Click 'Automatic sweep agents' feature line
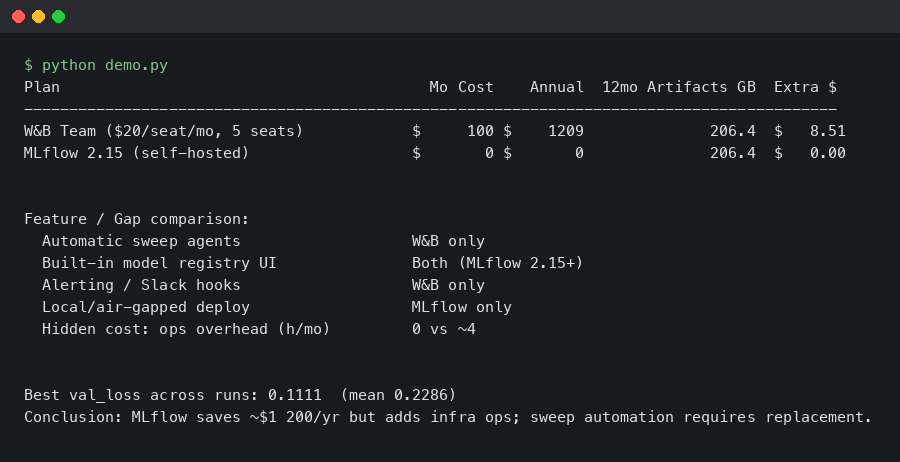 (x=141, y=241)
